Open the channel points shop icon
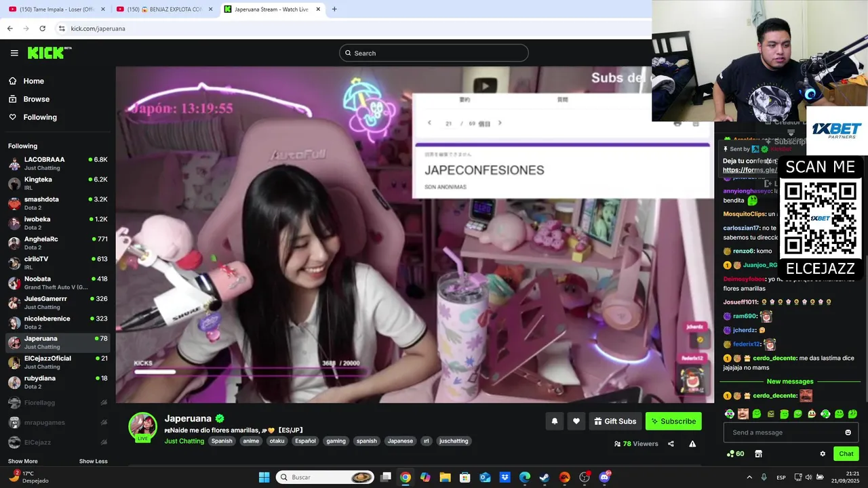This screenshot has width=868, height=488. pyautogui.click(x=758, y=453)
